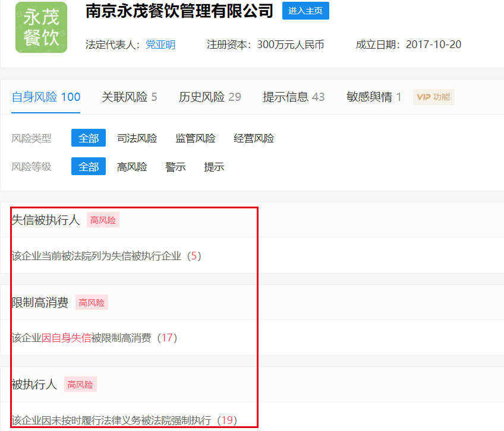View the 提示信息 43 tab
The height and width of the screenshot is (431, 504).
click(294, 97)
